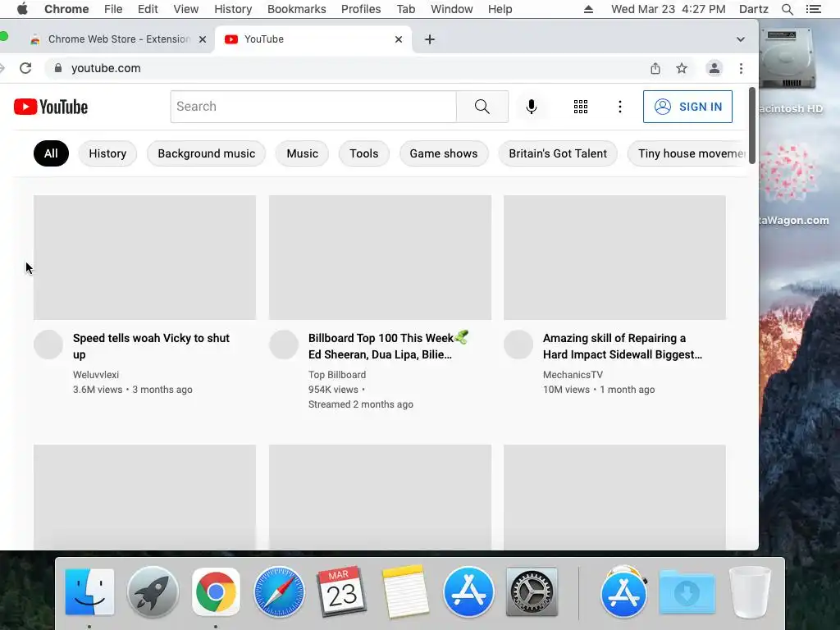
Task: Open Amazing skill of Repairing video title
Action: (x=622, y=346)
